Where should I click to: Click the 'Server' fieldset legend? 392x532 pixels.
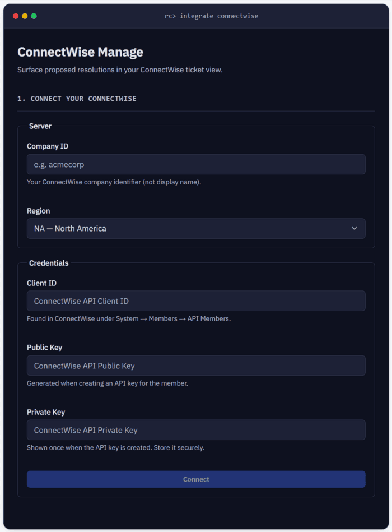(40, 126)
